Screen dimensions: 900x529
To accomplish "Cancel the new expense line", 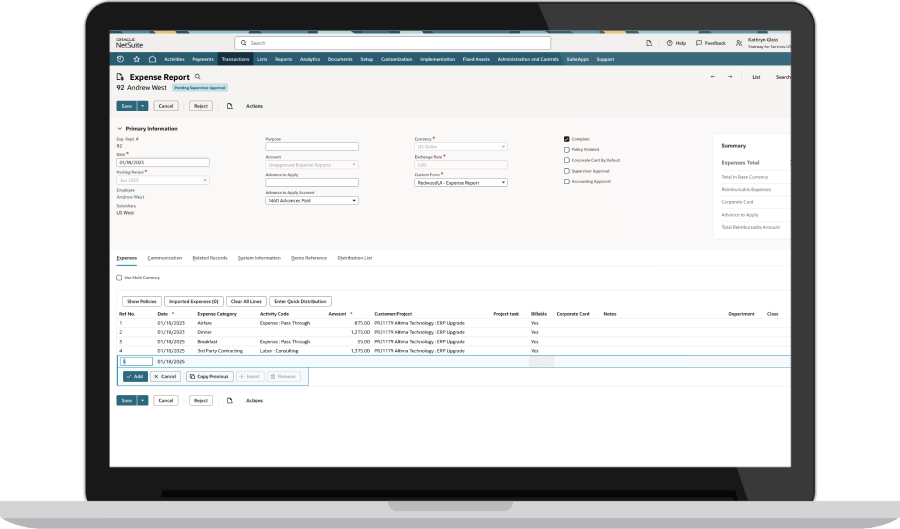I will pyautogui.click(x=165, y=376).
